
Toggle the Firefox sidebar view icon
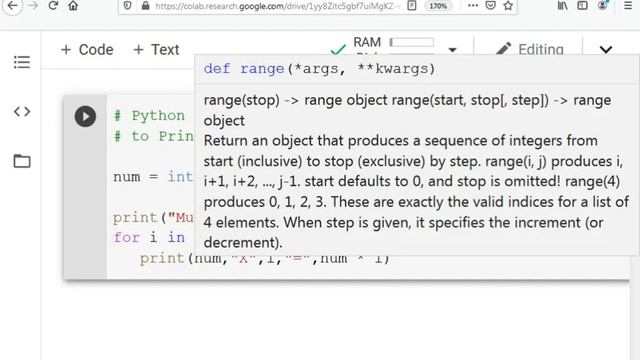coord(582,6)
